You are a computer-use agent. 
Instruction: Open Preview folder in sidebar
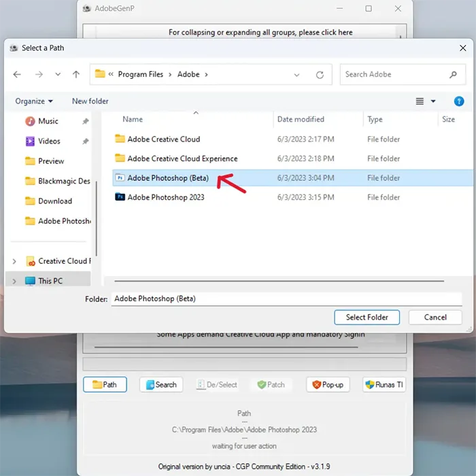51,161
